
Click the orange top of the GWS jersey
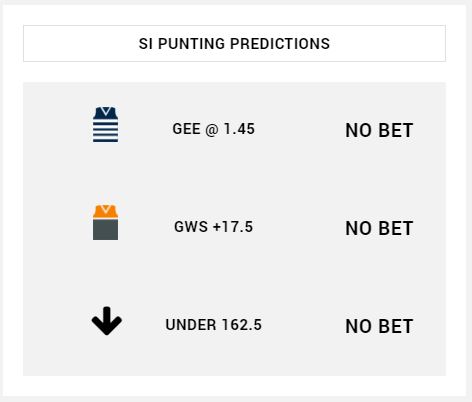point(105,212)
